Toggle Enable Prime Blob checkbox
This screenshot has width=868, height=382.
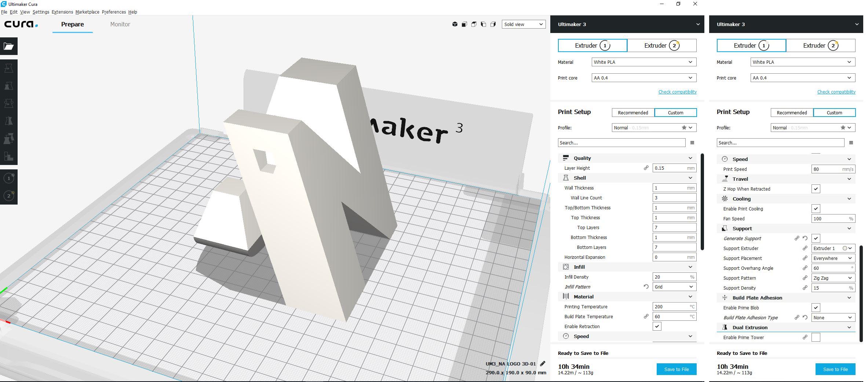click(x=816, y=308)
